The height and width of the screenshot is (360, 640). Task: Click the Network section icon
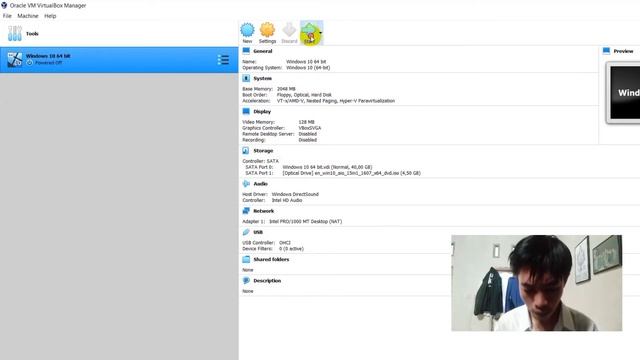[x=246, y=211]
